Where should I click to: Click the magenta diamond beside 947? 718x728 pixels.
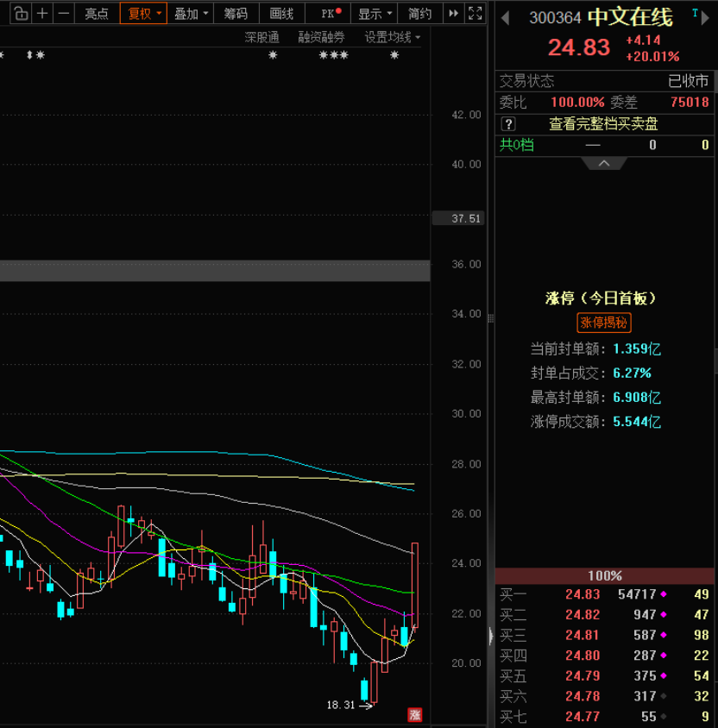pos(664,614)
